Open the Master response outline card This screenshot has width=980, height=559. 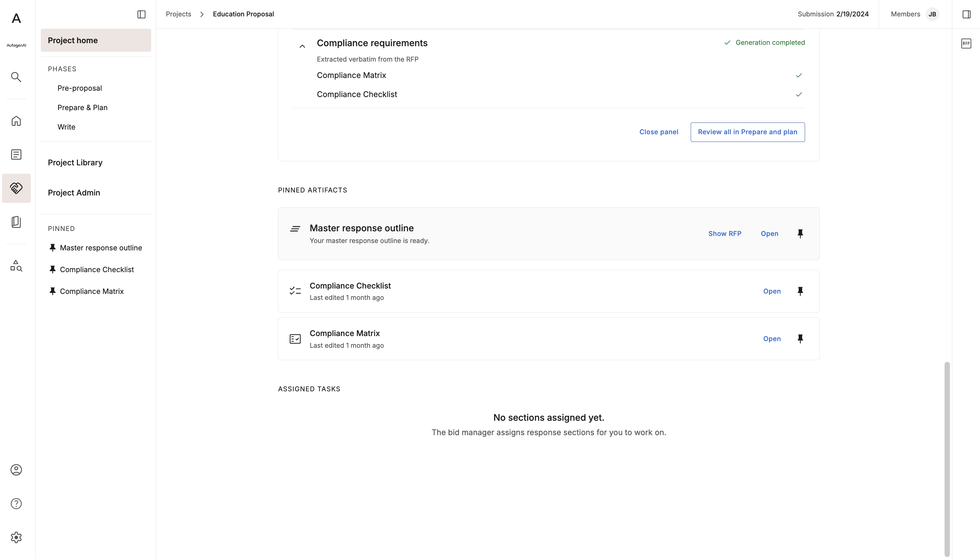coord(769,234)
